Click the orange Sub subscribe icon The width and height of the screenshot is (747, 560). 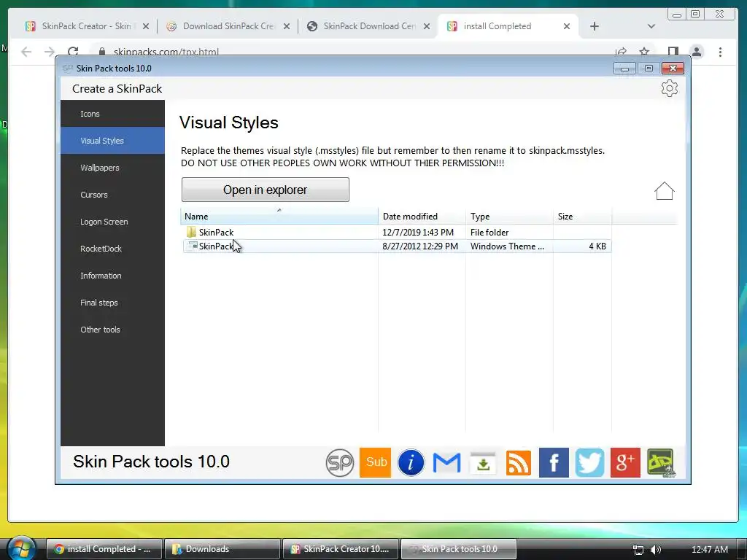pos(376,462)
